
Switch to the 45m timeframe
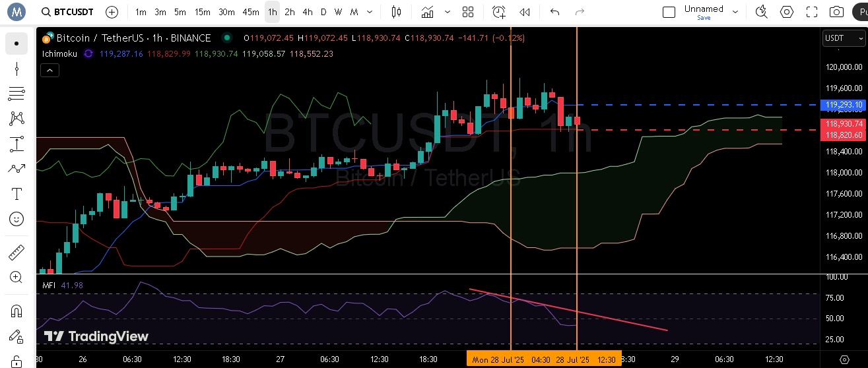point(251,12)
